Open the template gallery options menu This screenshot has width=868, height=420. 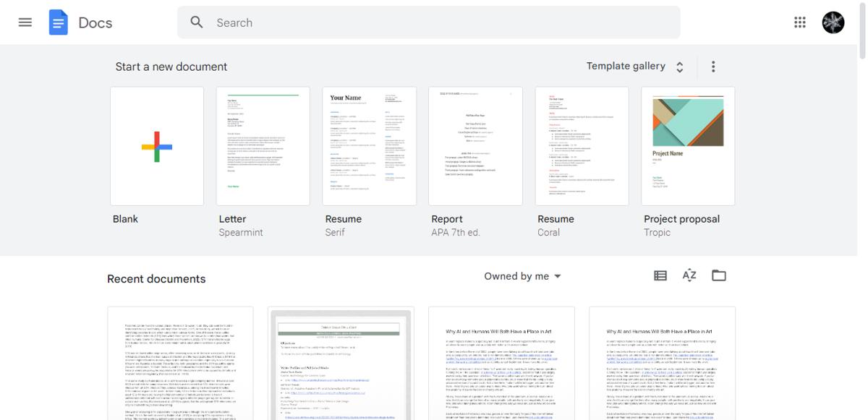click(712, 65)
